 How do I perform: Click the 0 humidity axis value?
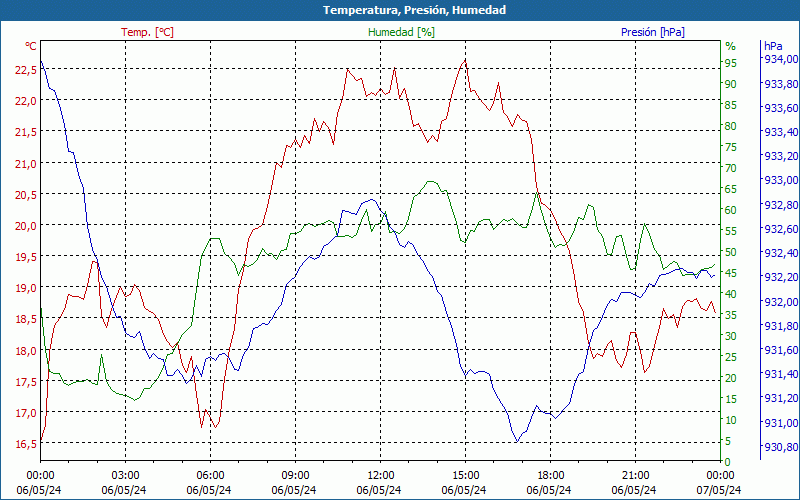click(x=728, y=462)
